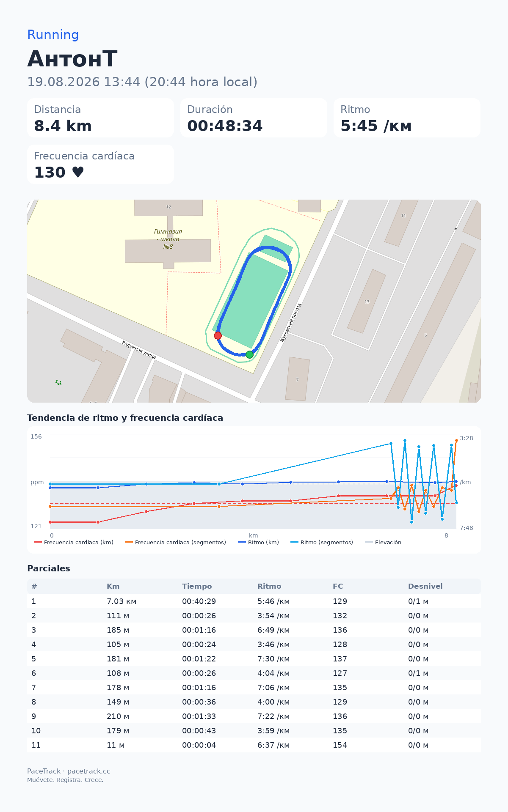The width and height of the screenshot is (508, 812).
Task: Click the green start marker on map
Action: pos(249,354)
